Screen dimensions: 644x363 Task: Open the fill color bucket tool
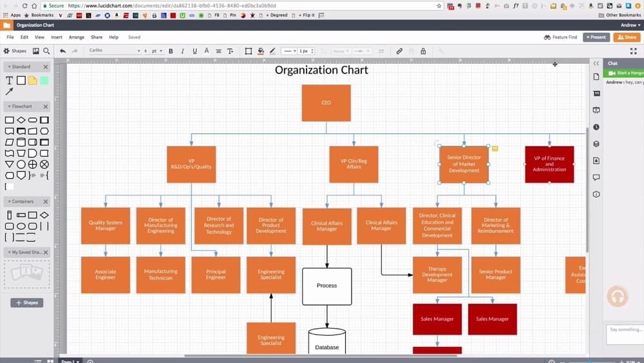(261, 51)
